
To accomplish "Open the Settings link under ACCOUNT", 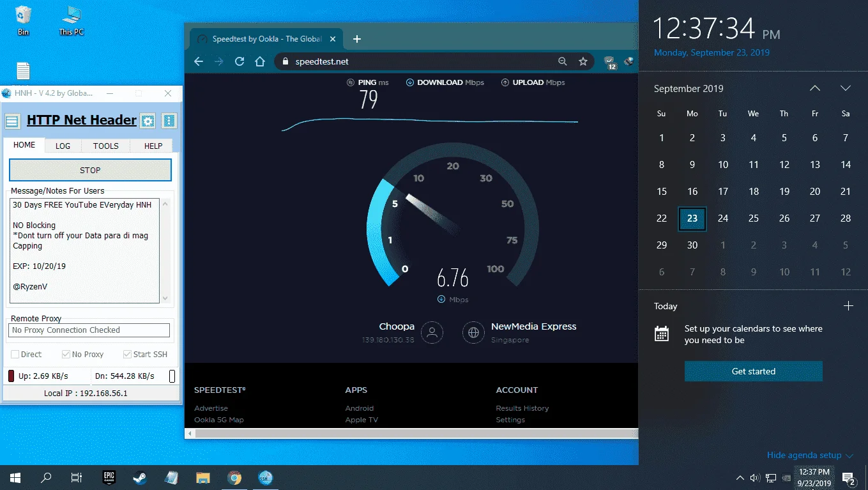I will click(x=510, y=420).
